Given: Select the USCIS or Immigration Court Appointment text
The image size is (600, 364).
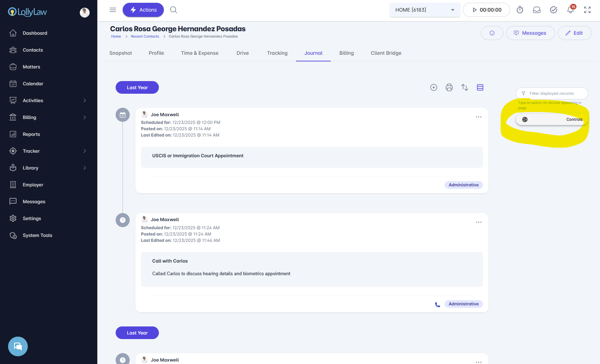Looking at the screenshot, I should point(198,156).
